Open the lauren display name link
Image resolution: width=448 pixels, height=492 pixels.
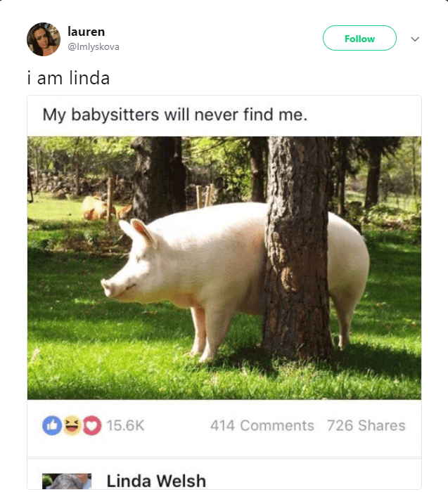pos(87,32)
